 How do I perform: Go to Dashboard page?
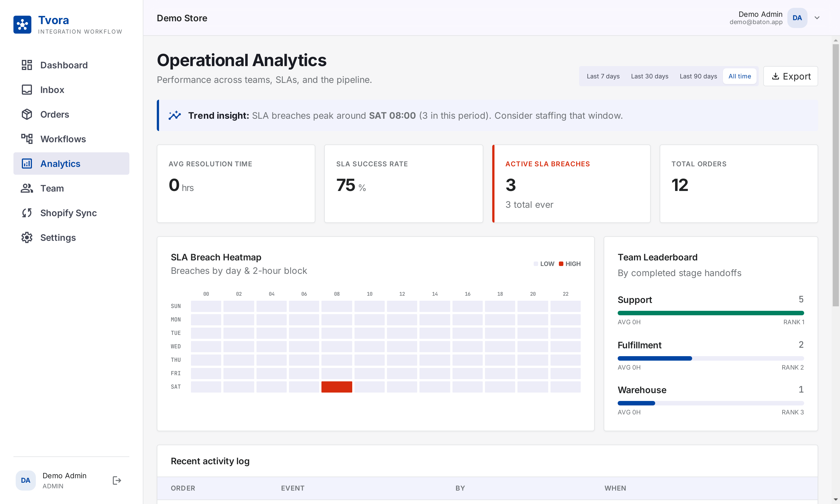coord(71,65)
